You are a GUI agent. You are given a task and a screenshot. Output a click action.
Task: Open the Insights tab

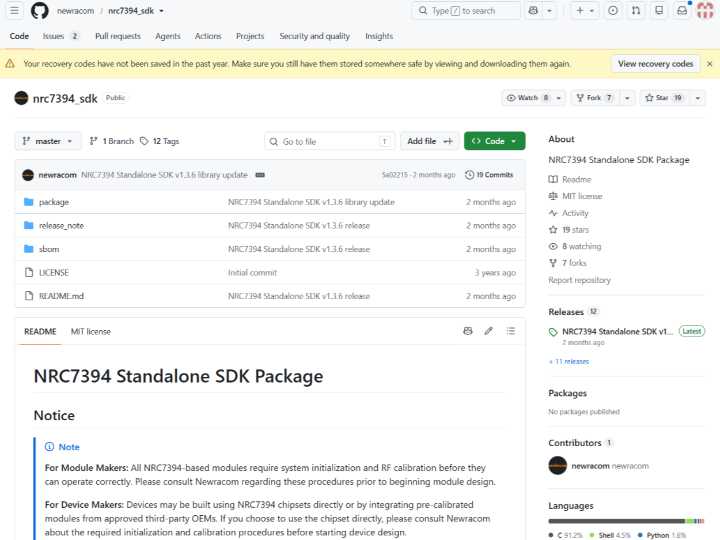tap(379, 36)
